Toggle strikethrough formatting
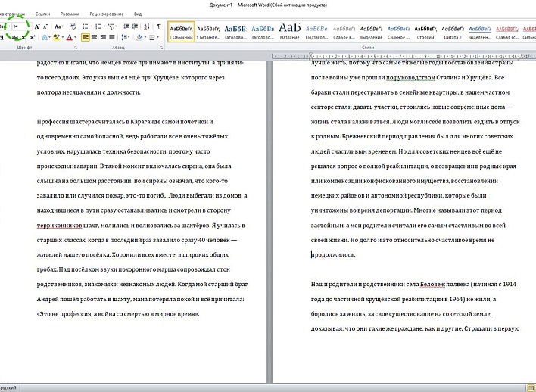Screen dimensions: 536x392 point(15,37)
